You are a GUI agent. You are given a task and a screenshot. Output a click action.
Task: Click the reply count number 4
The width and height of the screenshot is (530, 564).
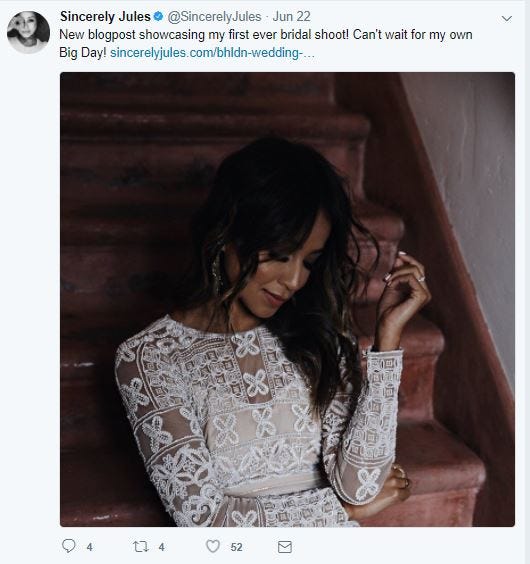pos(90,547)
